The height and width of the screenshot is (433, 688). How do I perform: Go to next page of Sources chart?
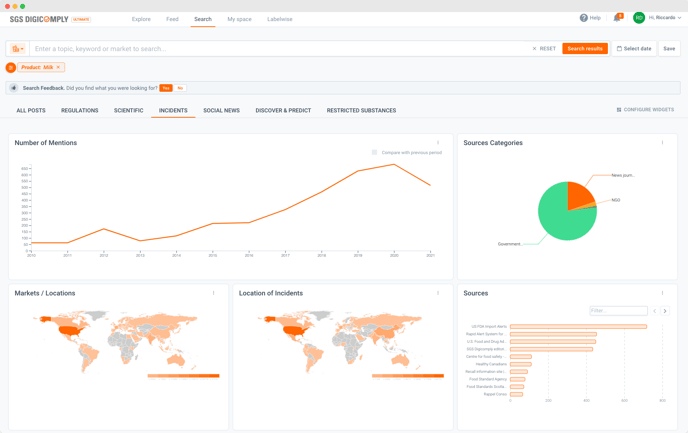pos(665,311)
